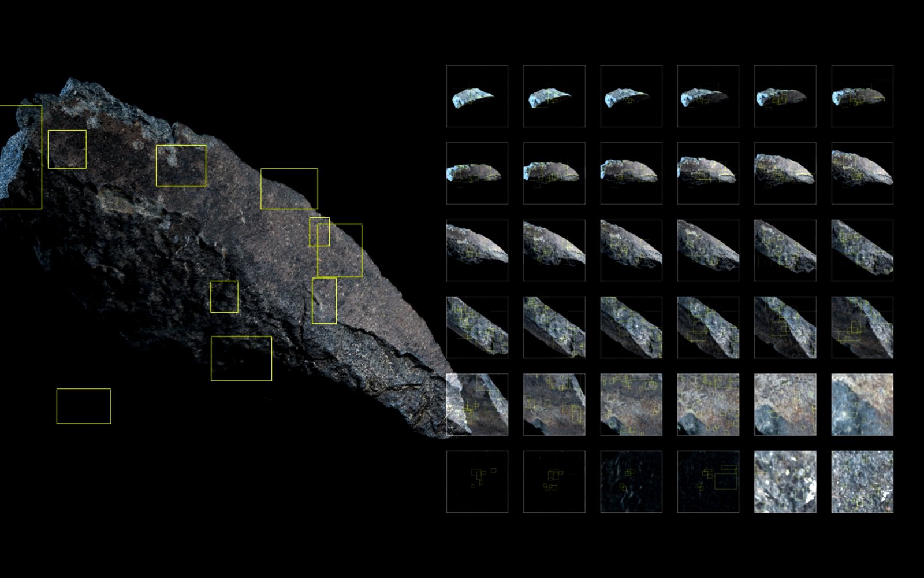Select the nearly black thumbnail in the bottom row
The image size is (924, 578).
(x=631, y=480)
